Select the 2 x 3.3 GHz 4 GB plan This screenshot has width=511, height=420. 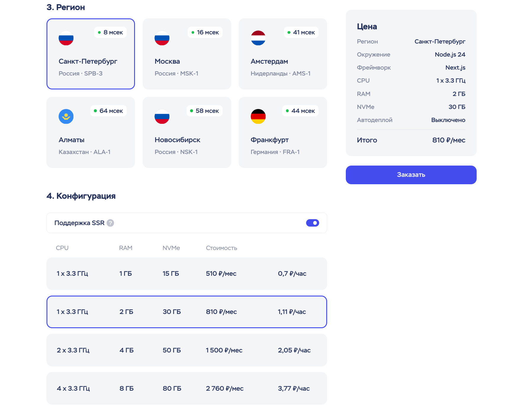tap(187, 350)
